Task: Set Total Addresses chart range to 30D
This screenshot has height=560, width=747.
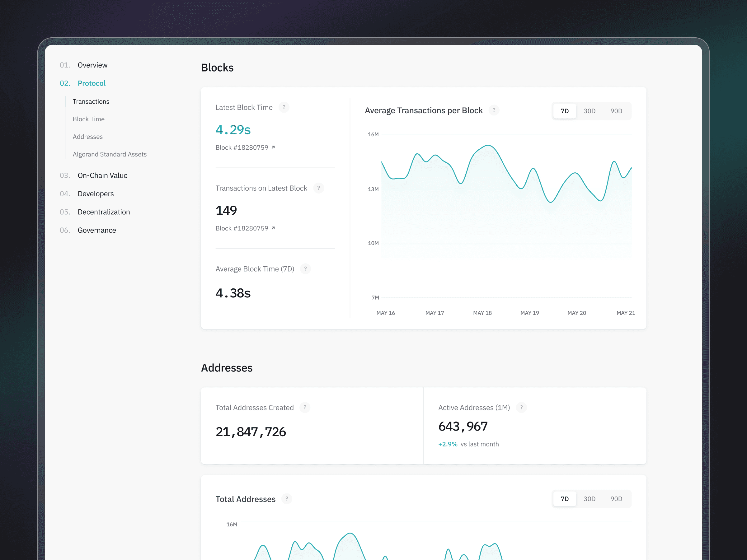Action: click(589, 499)
